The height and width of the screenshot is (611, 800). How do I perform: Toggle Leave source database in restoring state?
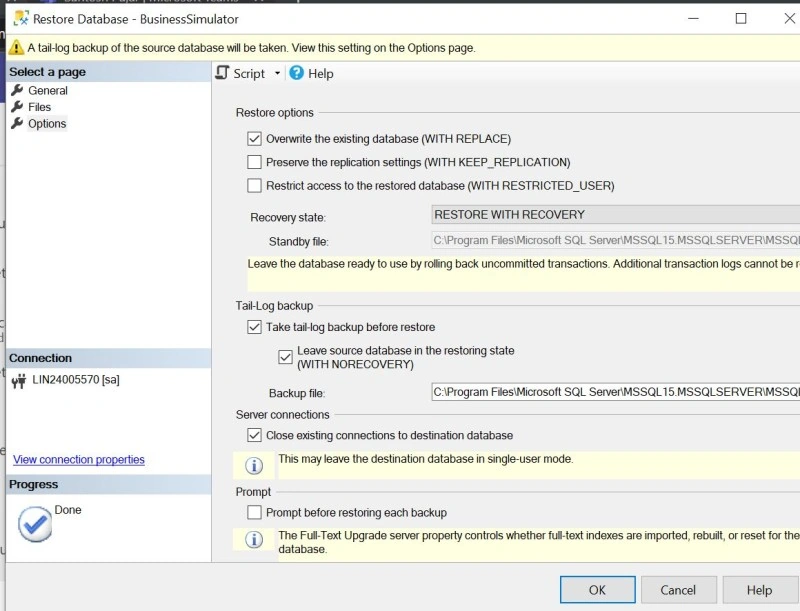(285, 357)
